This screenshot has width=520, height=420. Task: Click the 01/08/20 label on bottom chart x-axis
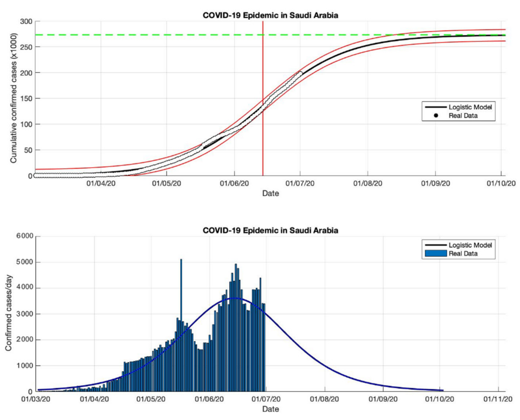point(324,399)
